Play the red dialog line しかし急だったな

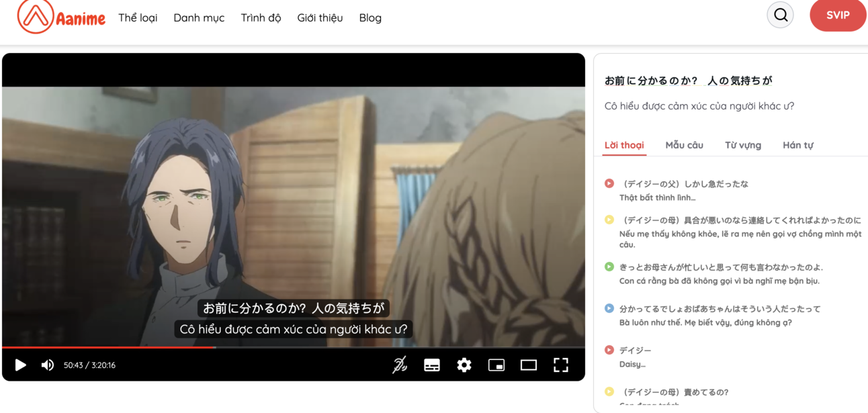609,183
